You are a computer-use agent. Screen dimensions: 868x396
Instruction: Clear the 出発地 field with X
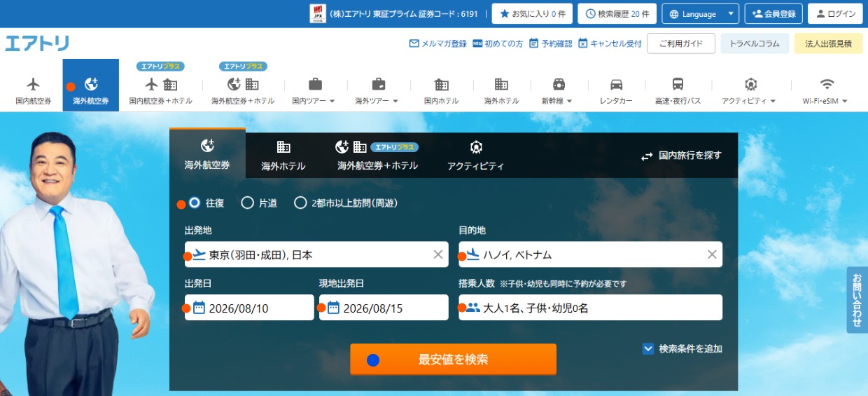pyautogui.click(x=438, y=254)
